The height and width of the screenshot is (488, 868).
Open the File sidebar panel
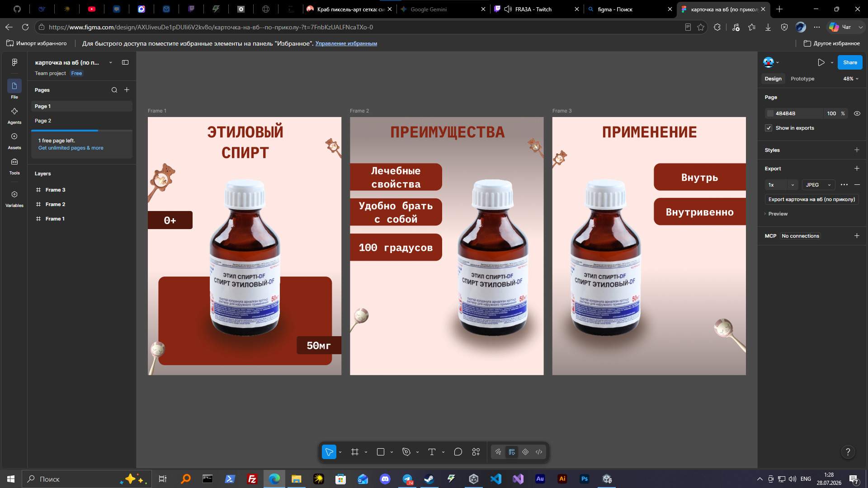(14, 89)
